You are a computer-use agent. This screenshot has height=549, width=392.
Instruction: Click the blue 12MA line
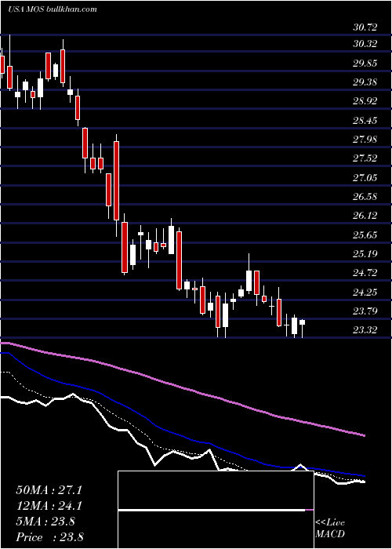[182, 434]
